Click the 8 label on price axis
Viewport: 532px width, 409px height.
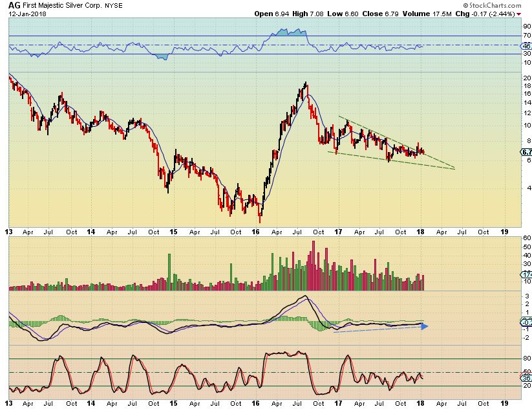coord(529,141)
